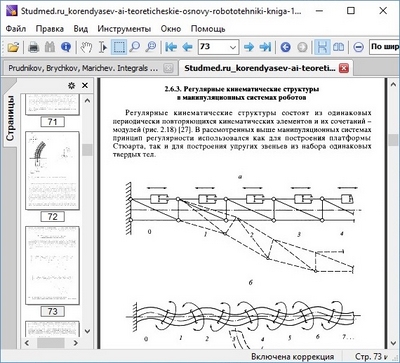400x363 pixels.
Task: Click the document vertical scrollbar thumb
Action: click(393, 140)
